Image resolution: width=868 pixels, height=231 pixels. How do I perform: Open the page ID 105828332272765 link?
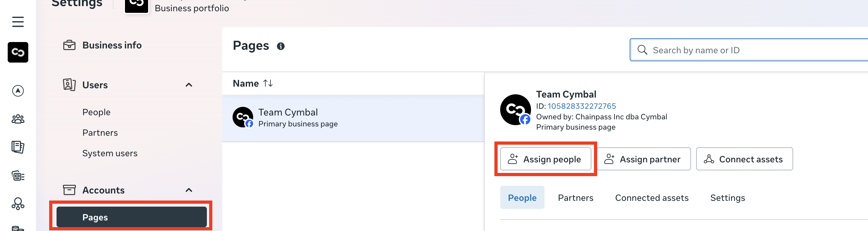tap(581, 106)
